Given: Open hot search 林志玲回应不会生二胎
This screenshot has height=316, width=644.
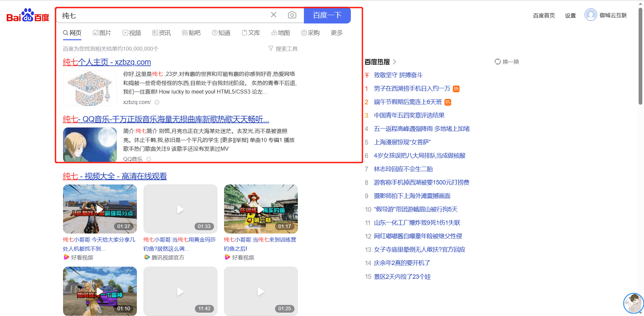Looking at the screenshot, I should (x=403, y=169).
